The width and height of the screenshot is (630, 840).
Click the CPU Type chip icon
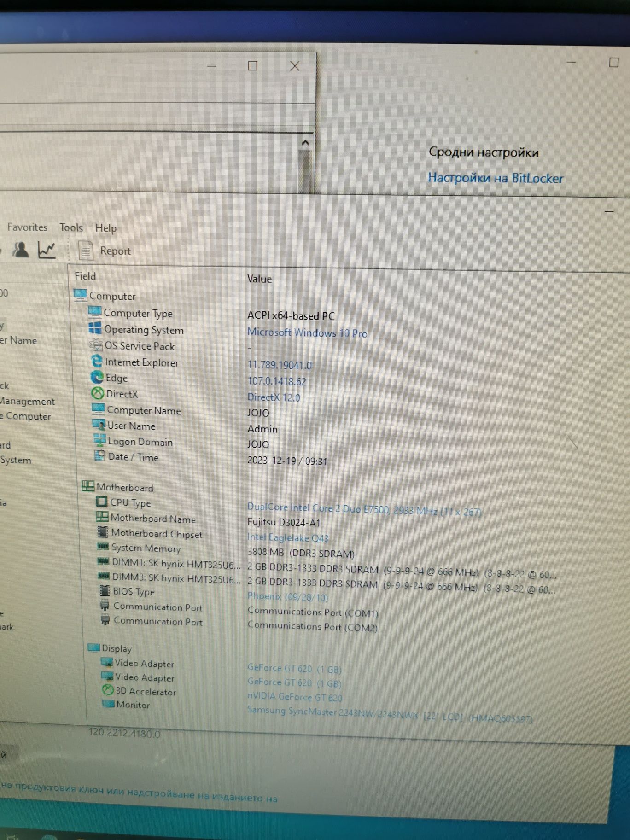pyautogui.click(x=102, y=502)
